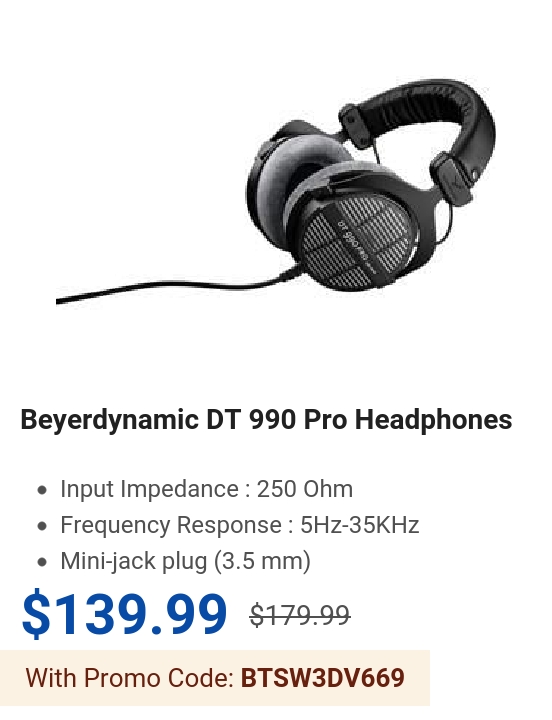Click the crossed-out $179.99 original price
The image size is (552, 720).
[x=300, y=615]
